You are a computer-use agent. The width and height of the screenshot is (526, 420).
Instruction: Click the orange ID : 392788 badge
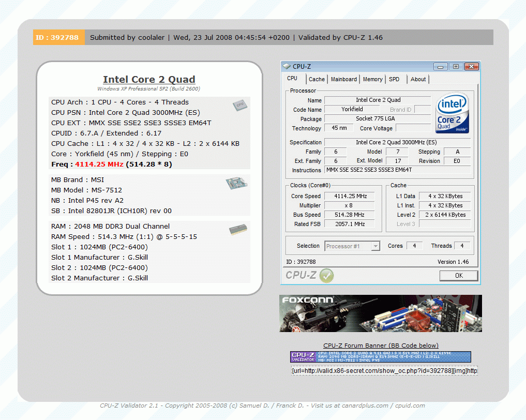(59, 37)
